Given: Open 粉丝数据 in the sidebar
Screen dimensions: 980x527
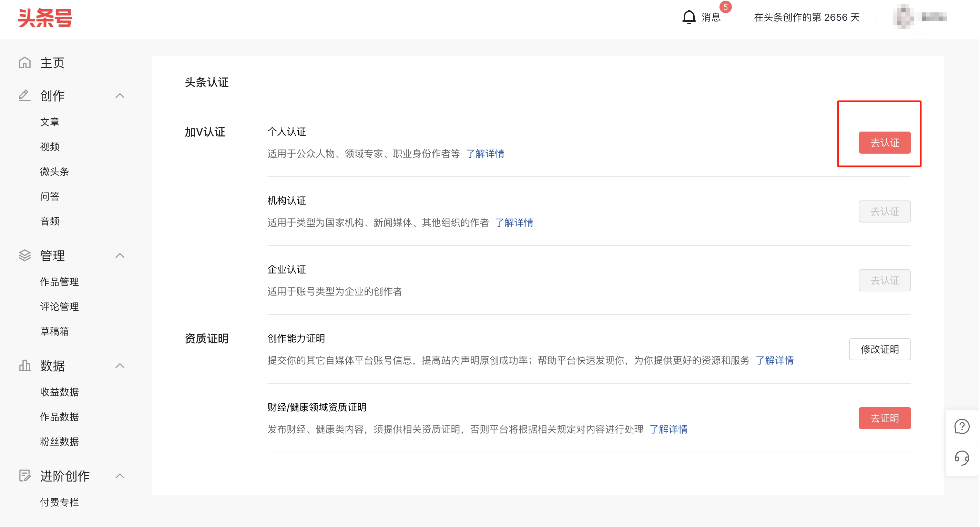Looking at the screenshot, I should 59,442.
